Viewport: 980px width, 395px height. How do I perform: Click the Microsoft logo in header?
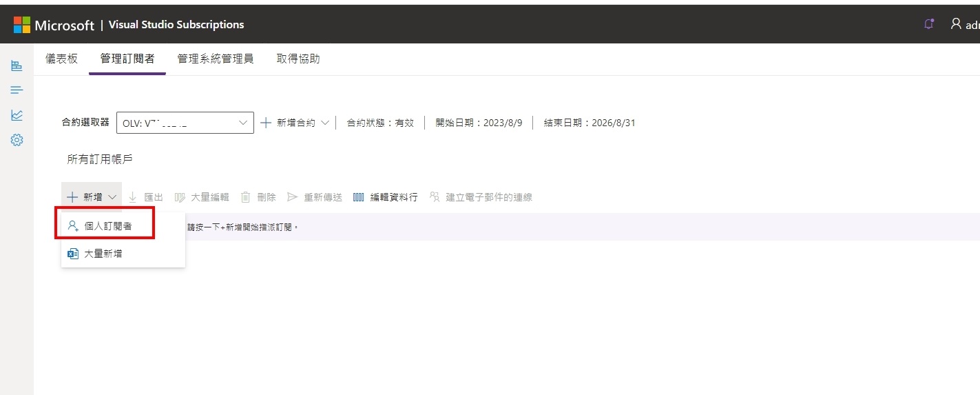click(22, 25)
